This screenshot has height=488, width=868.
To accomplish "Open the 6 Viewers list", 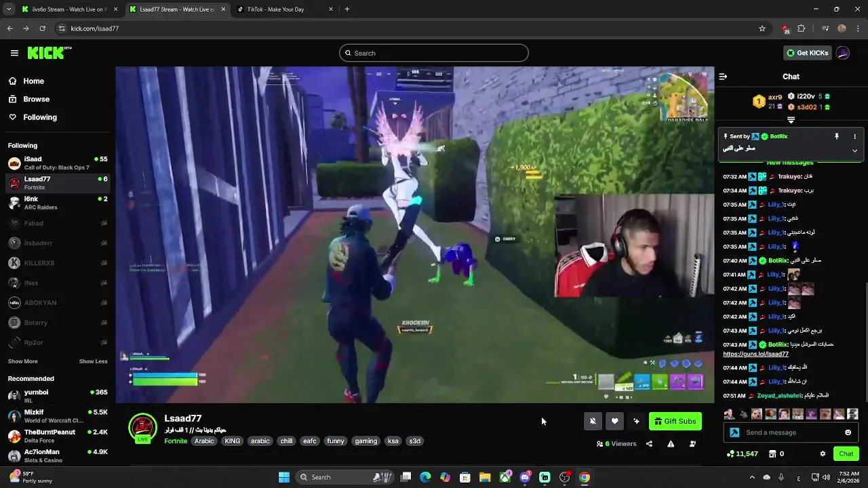I will coord(616,444).
